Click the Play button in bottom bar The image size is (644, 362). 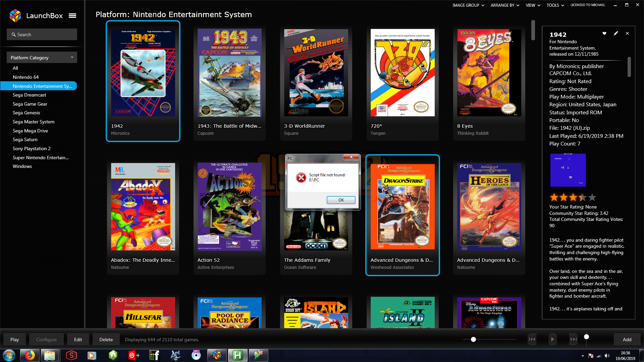(x=14, y=340)
